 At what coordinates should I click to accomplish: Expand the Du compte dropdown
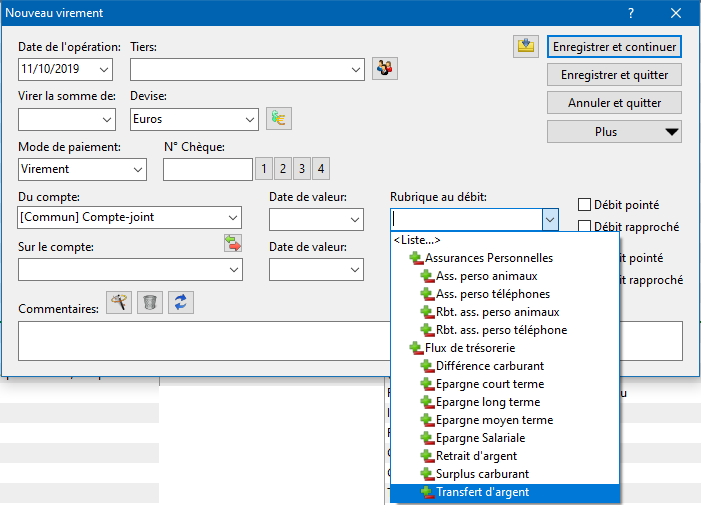click(x=233, y=218)
